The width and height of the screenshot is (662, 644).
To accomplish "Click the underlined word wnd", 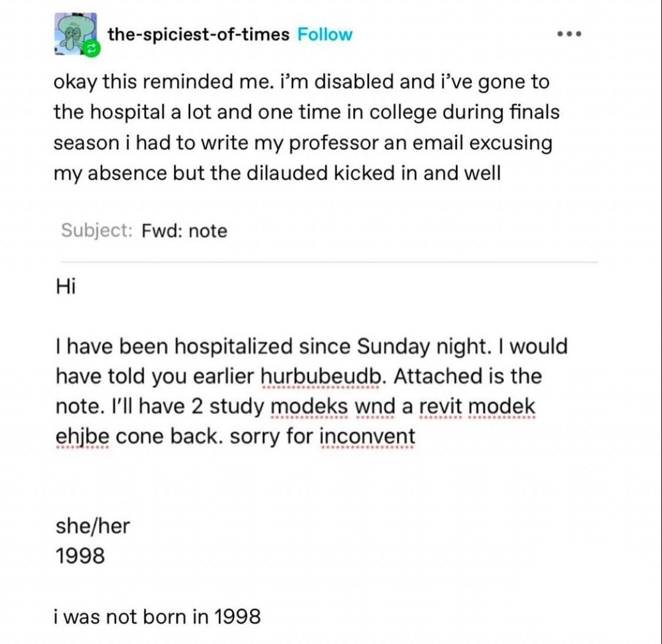I will 375,407.
